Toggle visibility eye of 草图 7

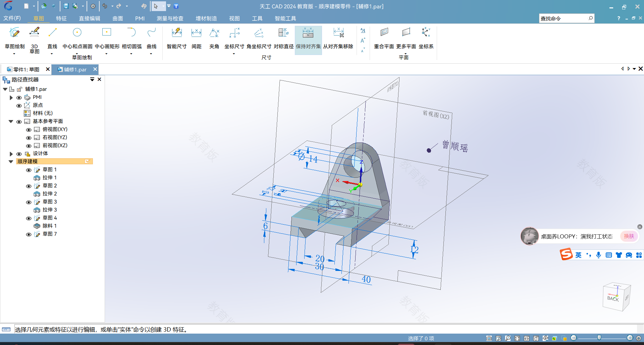(29, 234)
